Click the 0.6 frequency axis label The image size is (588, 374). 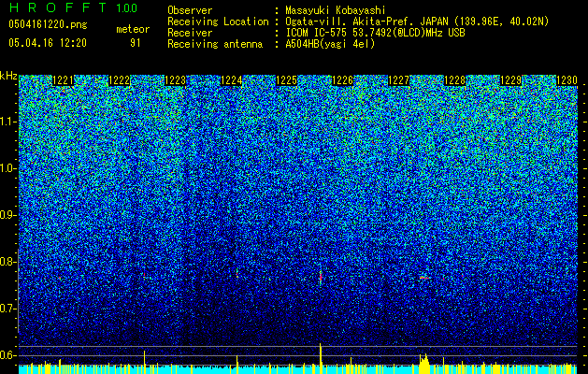click(x=7, y=355)
